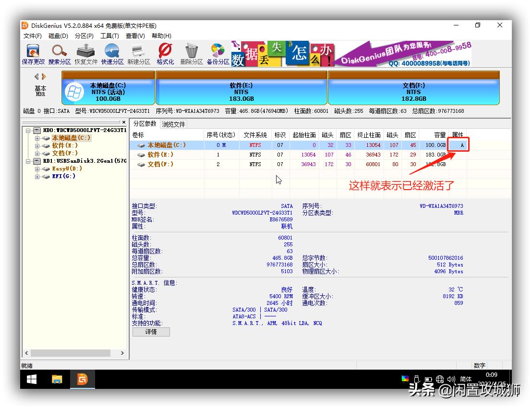
Task: Select the 格式化 (Format) toolbar icon
Action: pyautogui.click(x=165, y=53)
